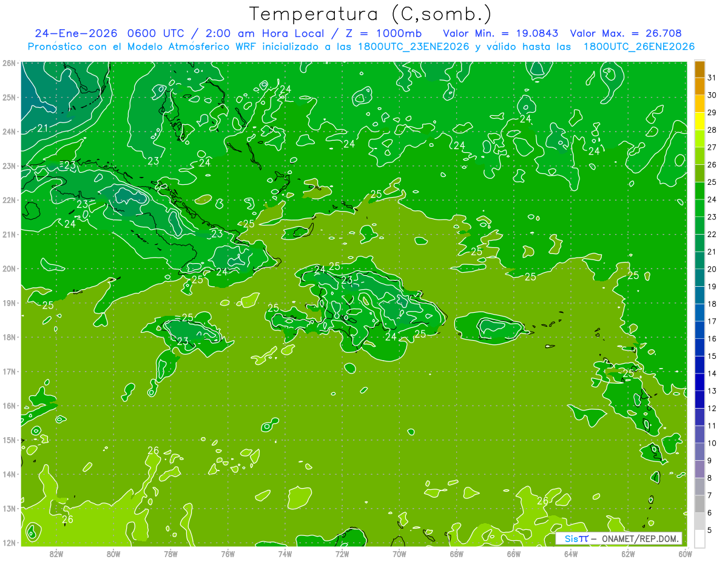
Task: Click the '14N' latitude axis label
Action: [8, 474]
